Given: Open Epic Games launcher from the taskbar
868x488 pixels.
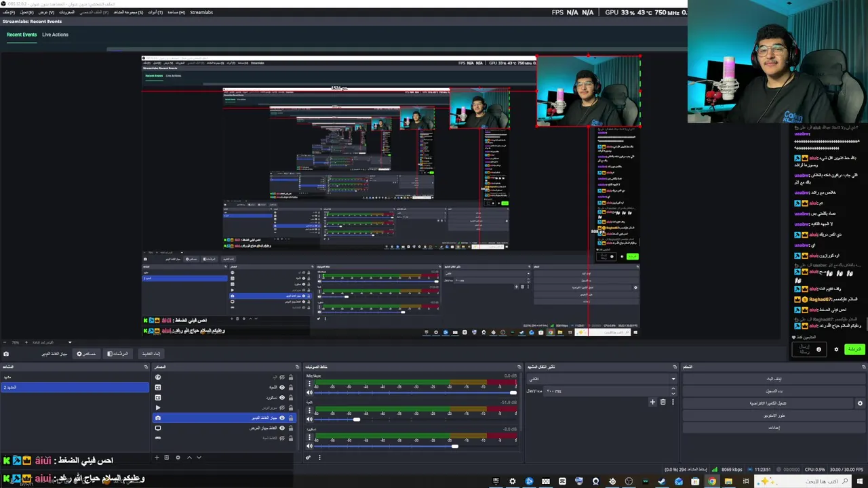Looking at the screenshot, I should click(496, 481).
